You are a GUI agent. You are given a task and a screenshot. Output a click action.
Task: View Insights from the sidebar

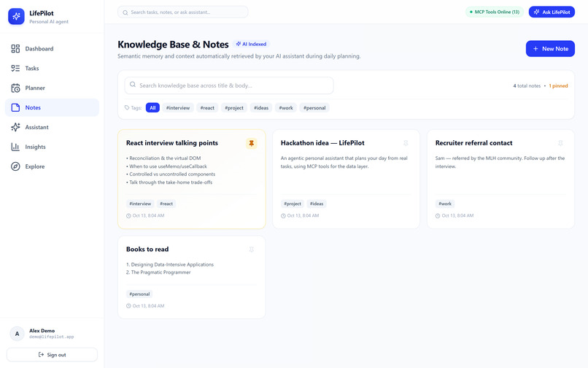pos(52,147)
